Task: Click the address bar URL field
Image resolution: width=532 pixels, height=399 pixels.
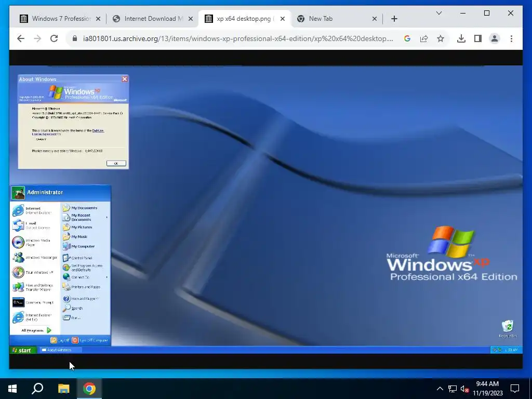Action: tap(237, 38)
